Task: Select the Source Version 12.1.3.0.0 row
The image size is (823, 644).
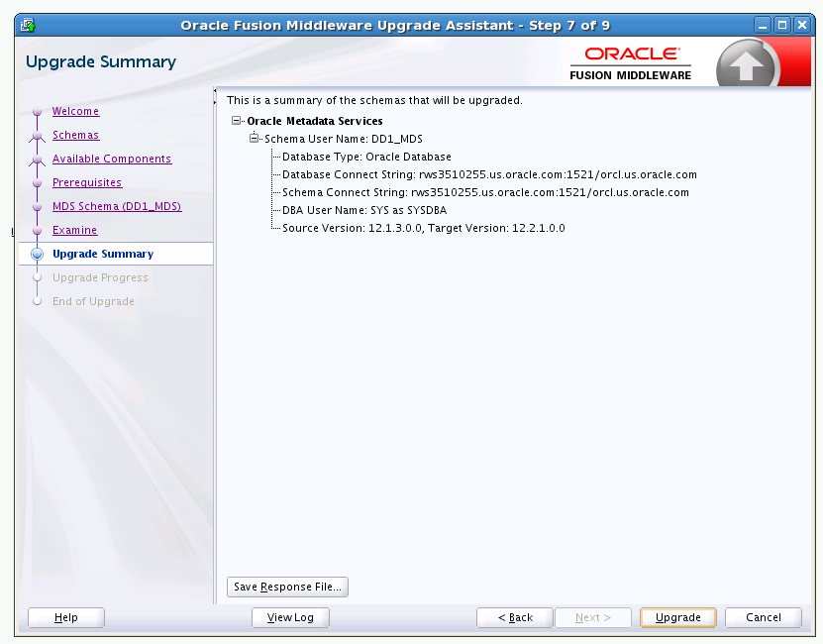Action: click(x=424, y=228)
